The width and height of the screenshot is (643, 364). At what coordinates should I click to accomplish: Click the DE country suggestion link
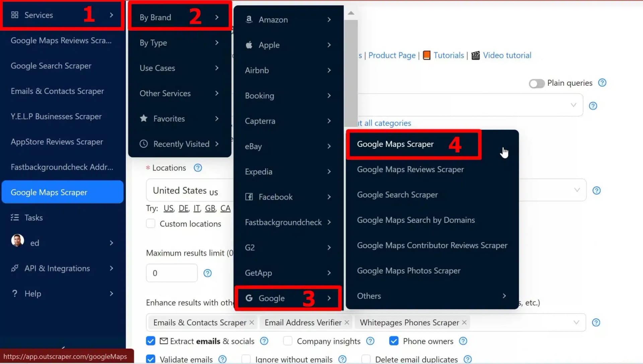184,208
